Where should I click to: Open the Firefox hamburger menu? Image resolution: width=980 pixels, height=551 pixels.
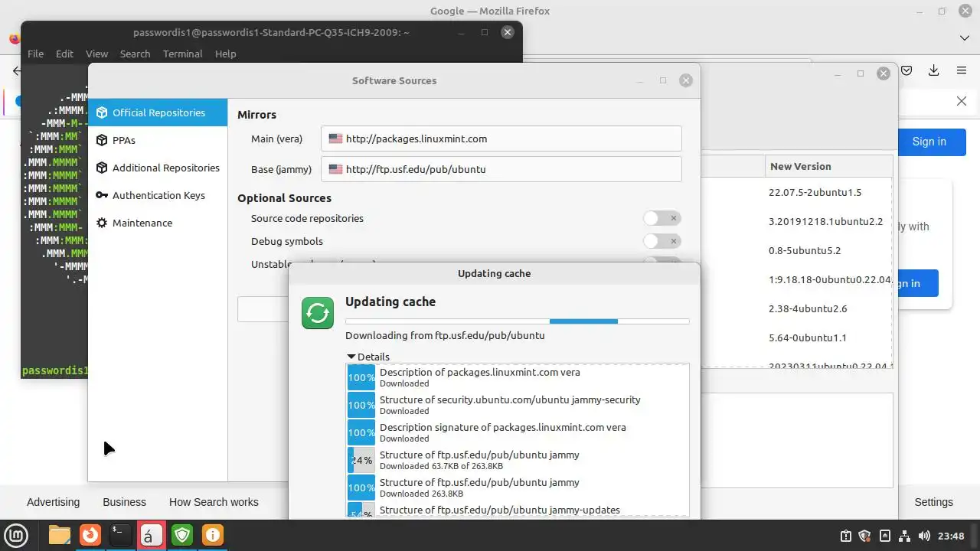pos(962,70)
